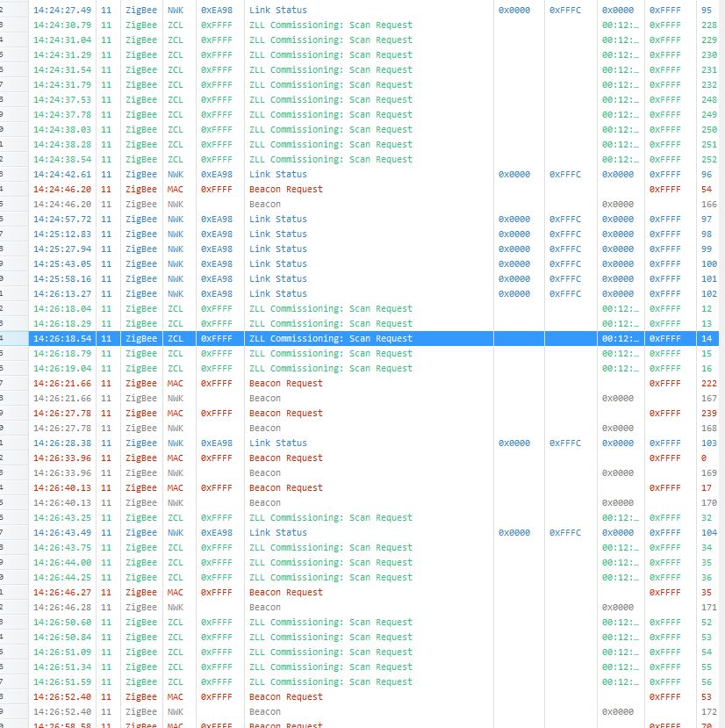
Task: Click sequence number 248
Action: tap(708, 99)
